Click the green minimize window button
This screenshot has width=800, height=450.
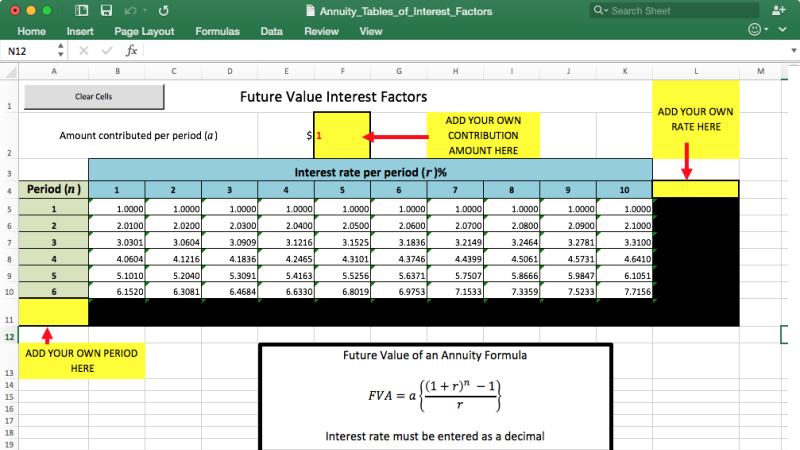click(47, 10)
